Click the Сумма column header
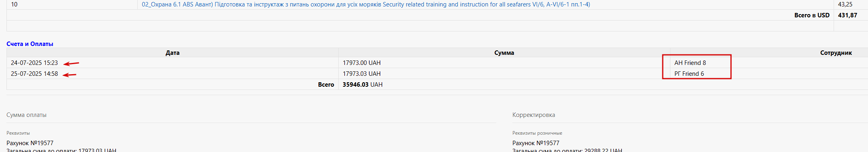Screen dimensions: 868x152 click(504, 53)
